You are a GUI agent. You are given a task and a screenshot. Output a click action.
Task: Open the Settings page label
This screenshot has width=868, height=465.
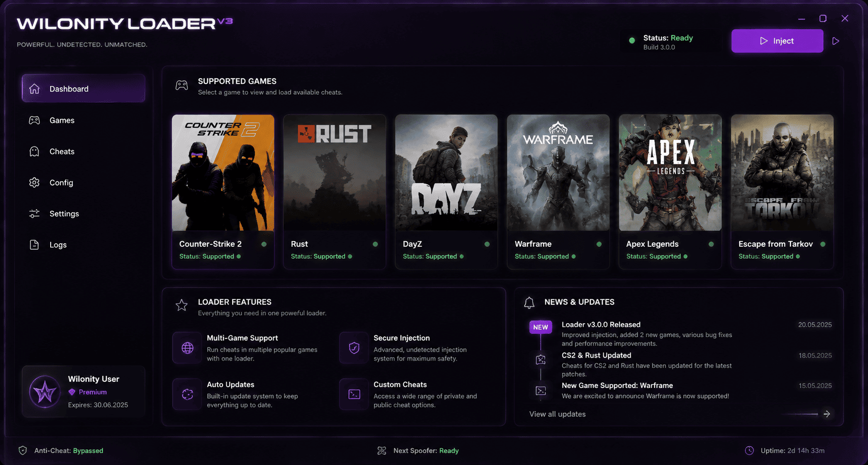click(x=64, y=214)
